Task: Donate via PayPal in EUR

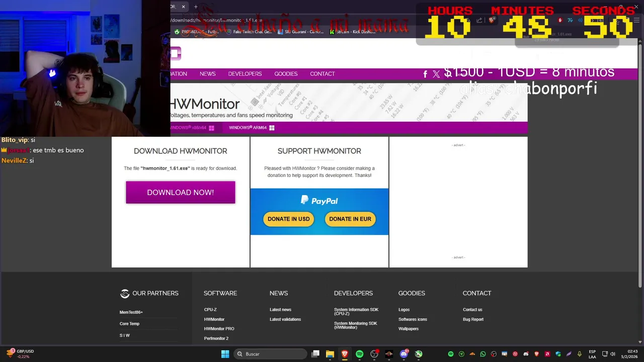Action: pyautogui.click(x=350, y=219)
